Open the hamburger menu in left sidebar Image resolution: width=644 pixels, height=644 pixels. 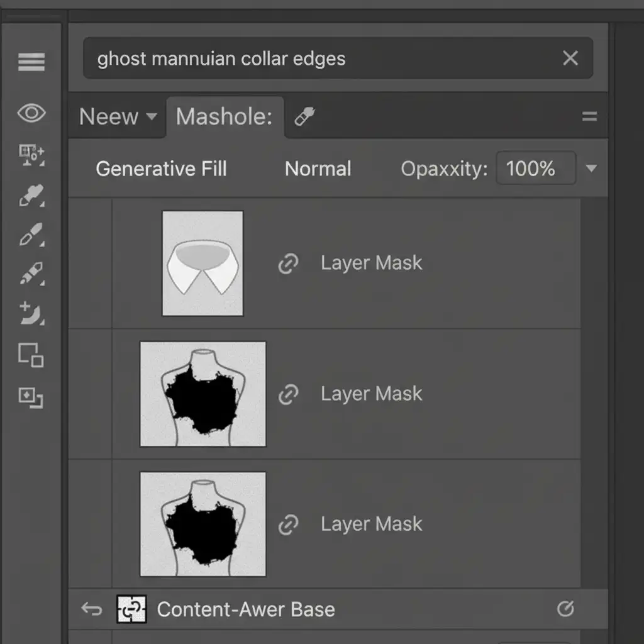31,62
